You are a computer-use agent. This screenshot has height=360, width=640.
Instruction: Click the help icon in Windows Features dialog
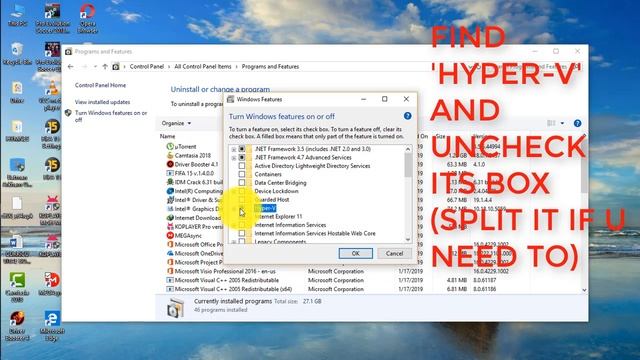[x=407, y=116]
